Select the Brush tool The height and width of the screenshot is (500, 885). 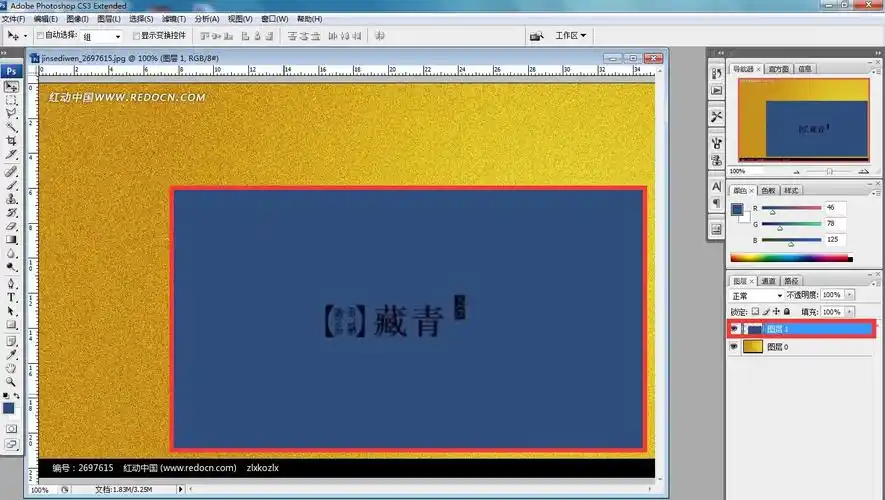[11, 185]
